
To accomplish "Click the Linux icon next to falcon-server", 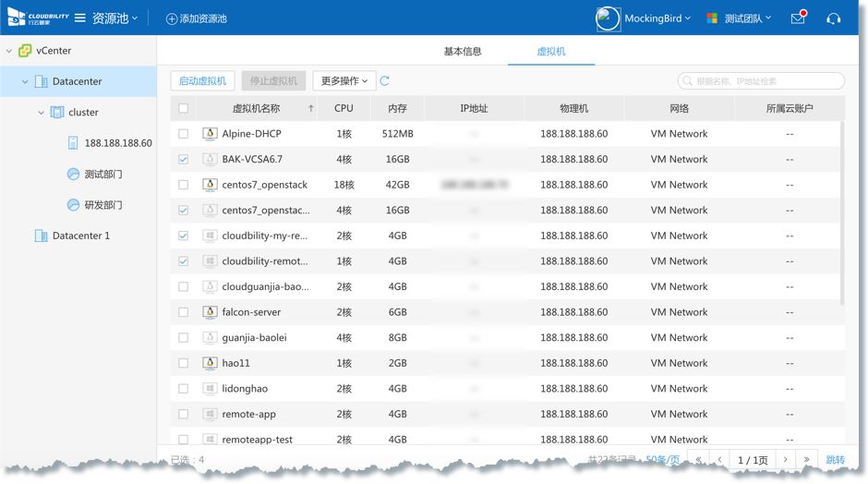I will [210, 312].
